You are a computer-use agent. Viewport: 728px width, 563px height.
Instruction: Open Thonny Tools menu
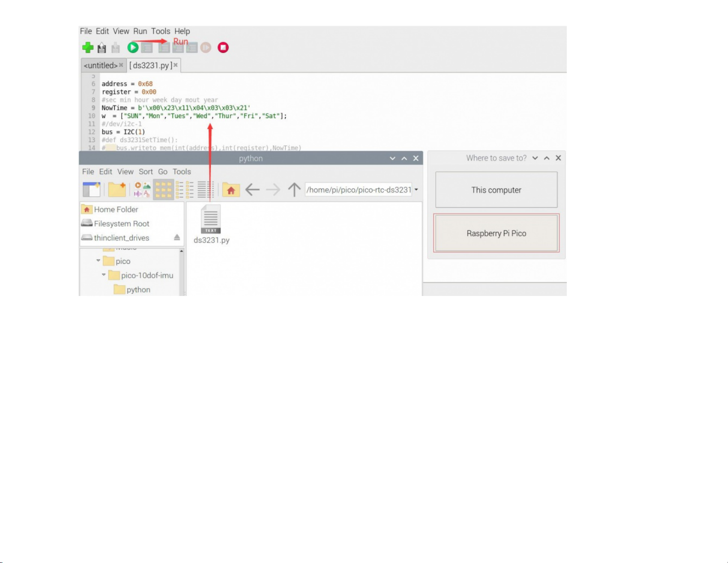click(161, 31)
